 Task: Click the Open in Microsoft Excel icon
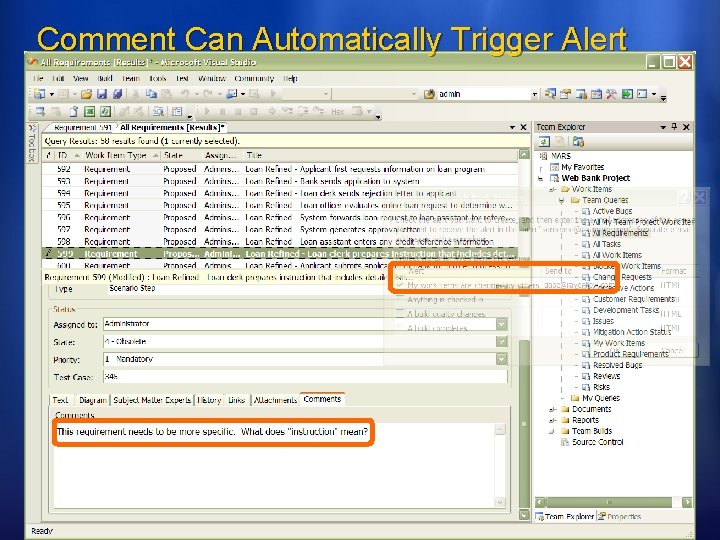[x=90, y=111]
